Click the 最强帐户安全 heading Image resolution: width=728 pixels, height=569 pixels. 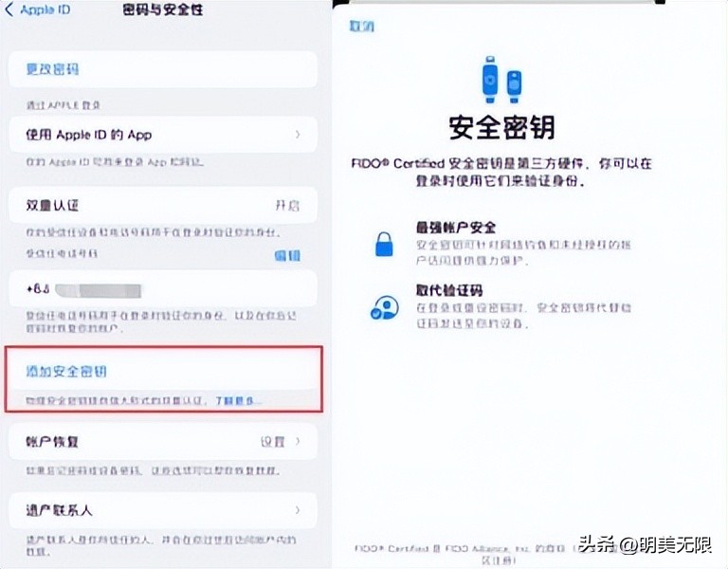456,228
